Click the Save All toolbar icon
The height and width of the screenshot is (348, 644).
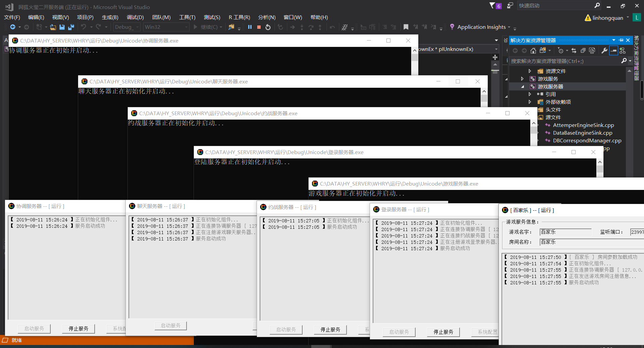pyautogui.click(x=71, y=27)
